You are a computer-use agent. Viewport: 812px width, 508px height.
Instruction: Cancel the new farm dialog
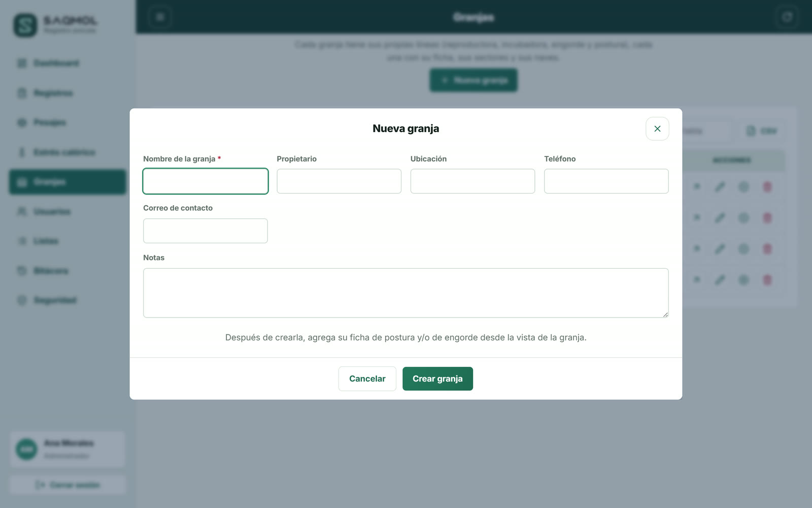click(x=367, y=378)
